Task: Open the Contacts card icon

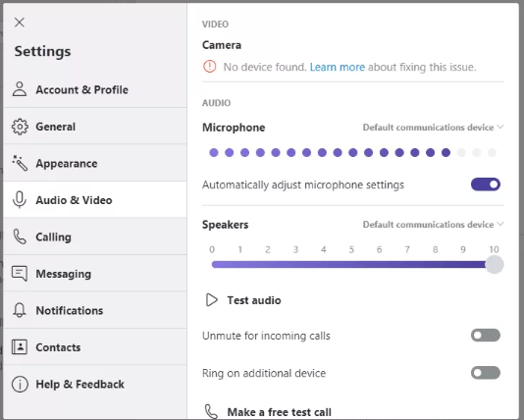Action: coord(20,346)
